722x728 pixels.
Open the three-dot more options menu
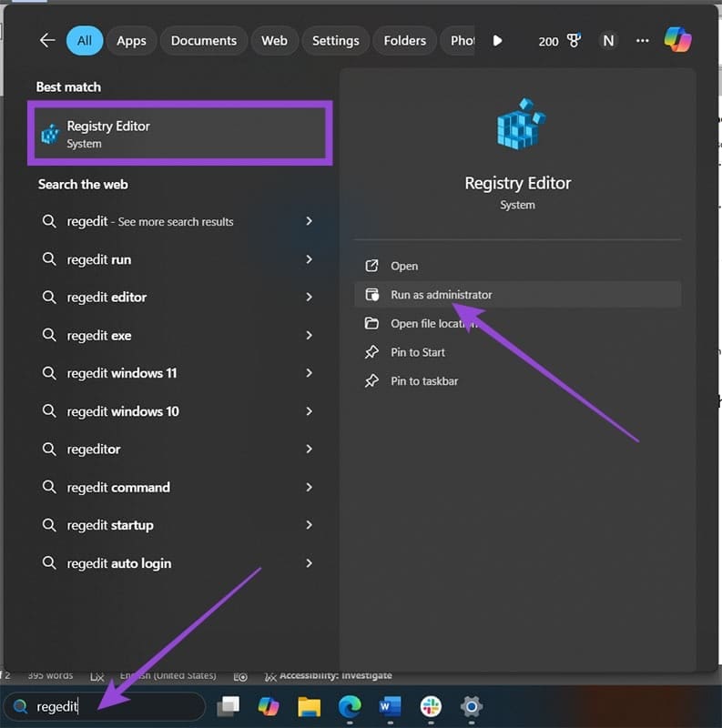[643, 41]
